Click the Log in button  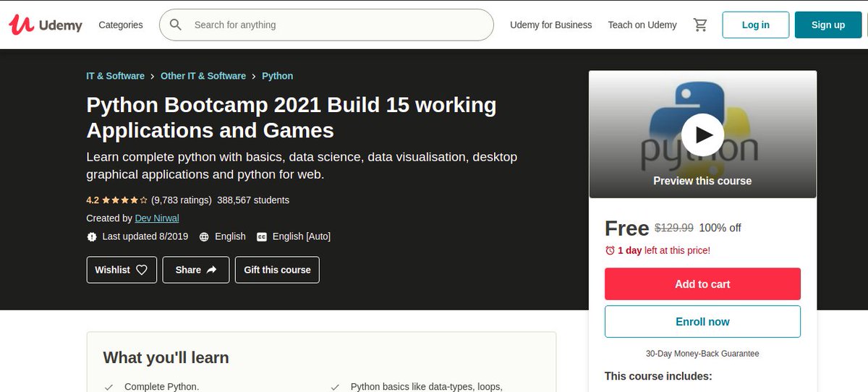pyautogui.click(x=756, y=25)
